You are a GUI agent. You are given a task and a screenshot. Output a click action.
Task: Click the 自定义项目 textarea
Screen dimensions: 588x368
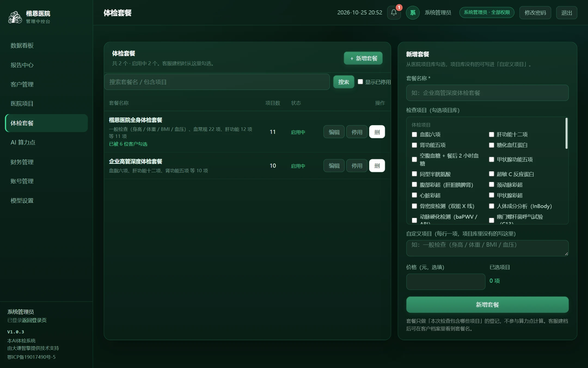(x=487, y=248)
